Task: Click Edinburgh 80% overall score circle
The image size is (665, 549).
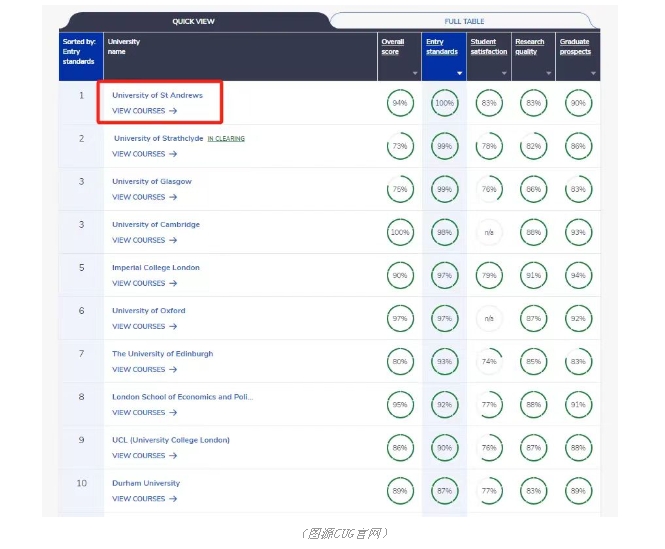Action: pyautogui.click(x=400, y=361)
